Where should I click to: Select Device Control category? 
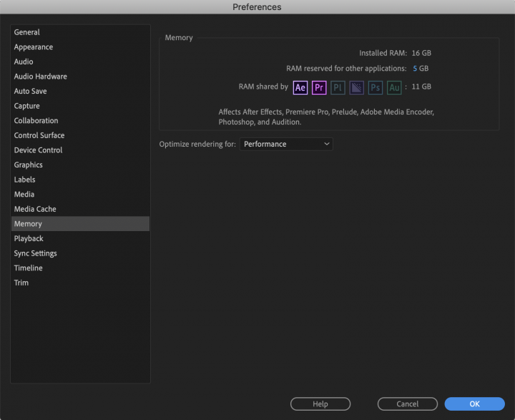click(80, 150)
